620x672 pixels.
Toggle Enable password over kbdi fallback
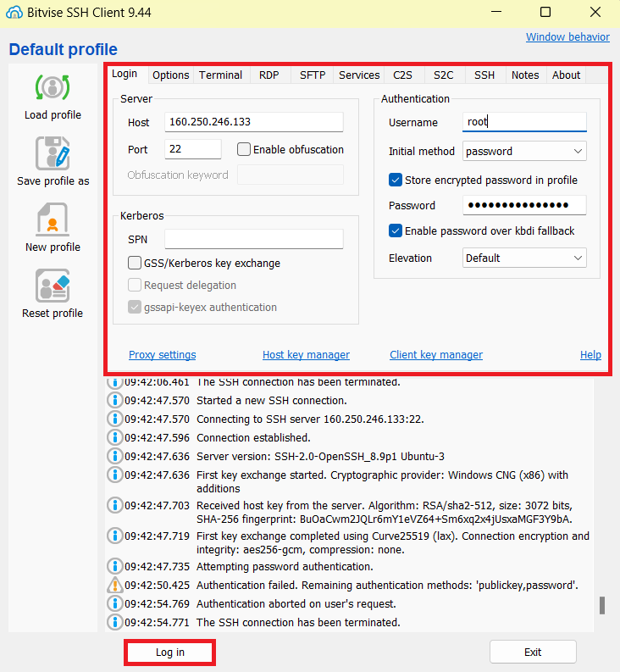pos(396,231)
